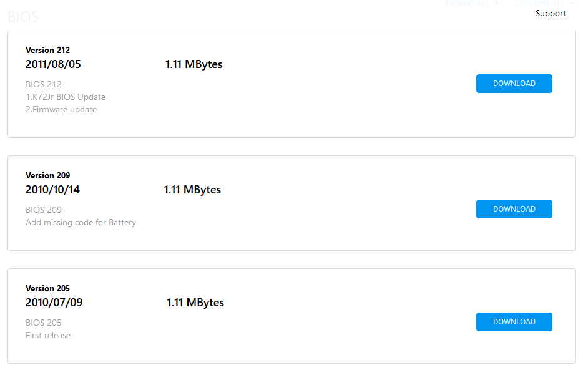This screenshot has width=588, height=370.
Task: Click the minus icon beside COLLAPSE ALL
Action: (572, 3)
